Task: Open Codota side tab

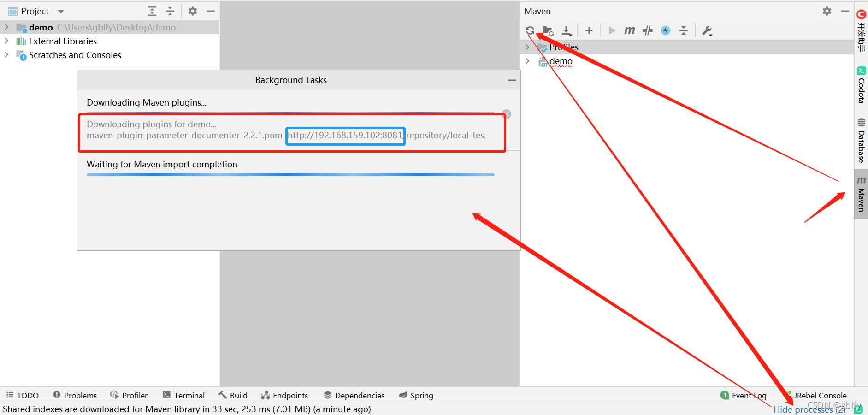Action: pos(861,85)
